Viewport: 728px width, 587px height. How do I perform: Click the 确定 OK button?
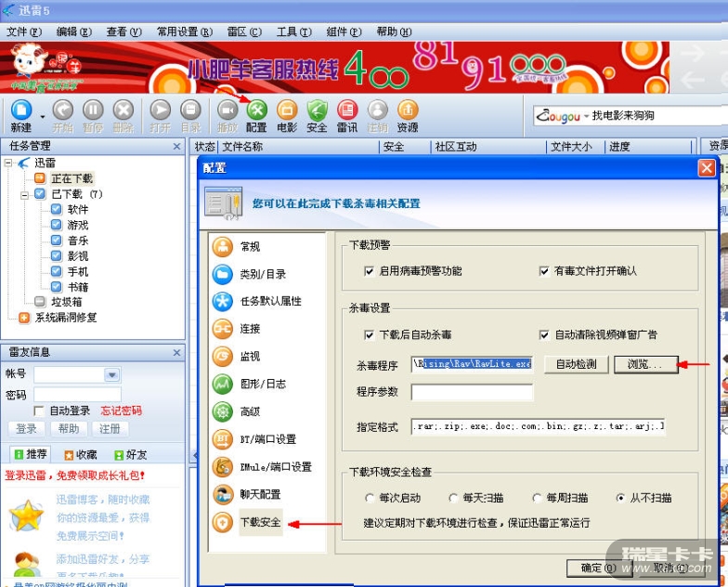click(598, 568)
